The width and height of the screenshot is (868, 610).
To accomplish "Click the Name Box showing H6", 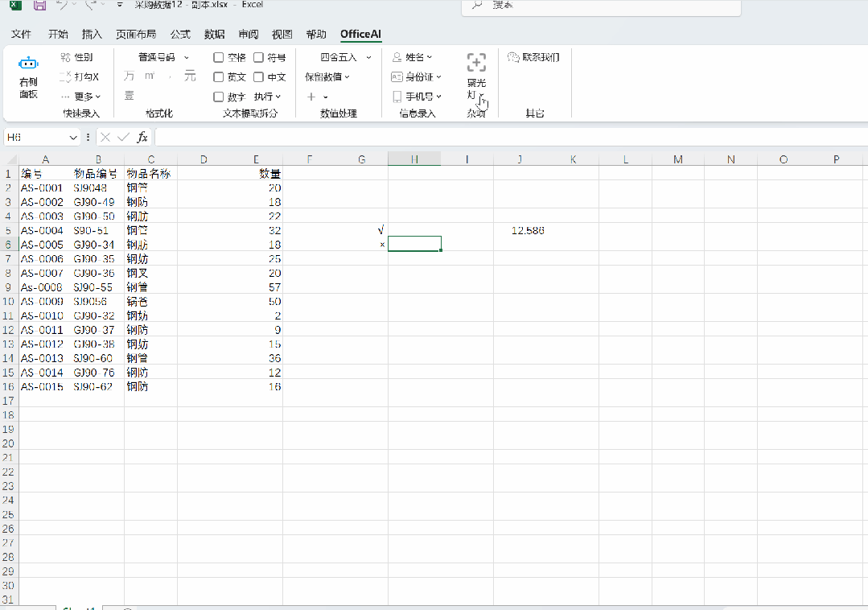I will tap(42, 138).
